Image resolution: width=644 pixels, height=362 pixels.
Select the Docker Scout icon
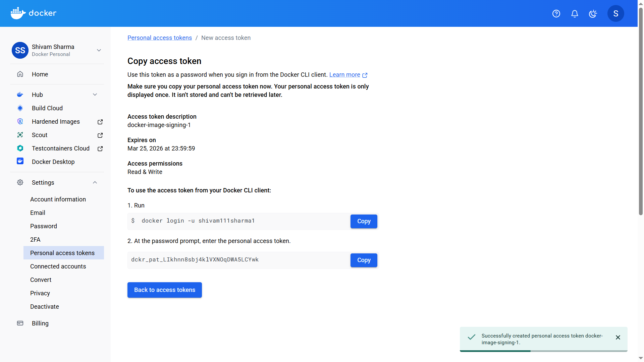pos(20,135)
